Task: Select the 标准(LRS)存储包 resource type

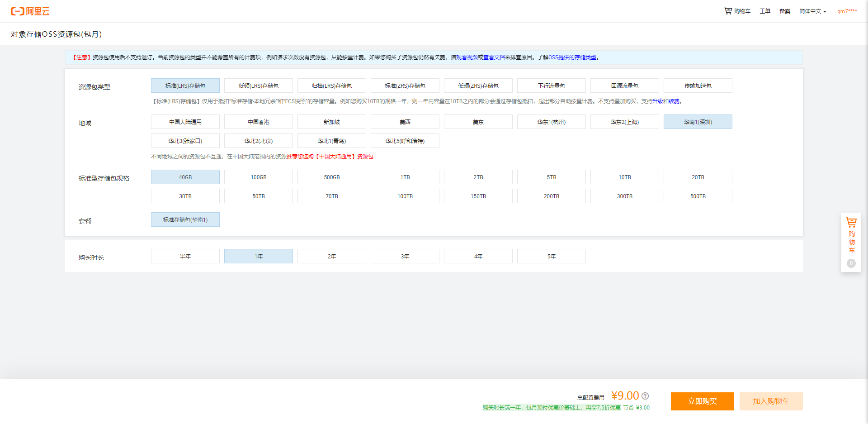Action: tap(185, 86)
